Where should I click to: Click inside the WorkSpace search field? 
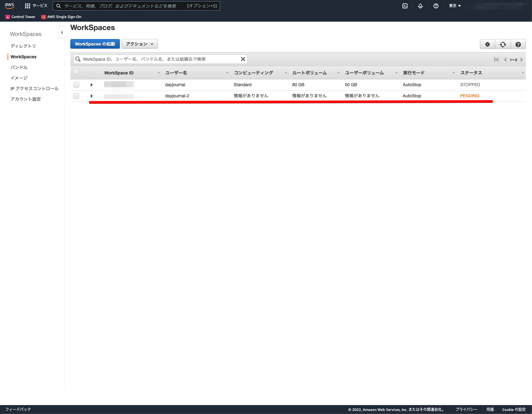click(x=155, y=59)
